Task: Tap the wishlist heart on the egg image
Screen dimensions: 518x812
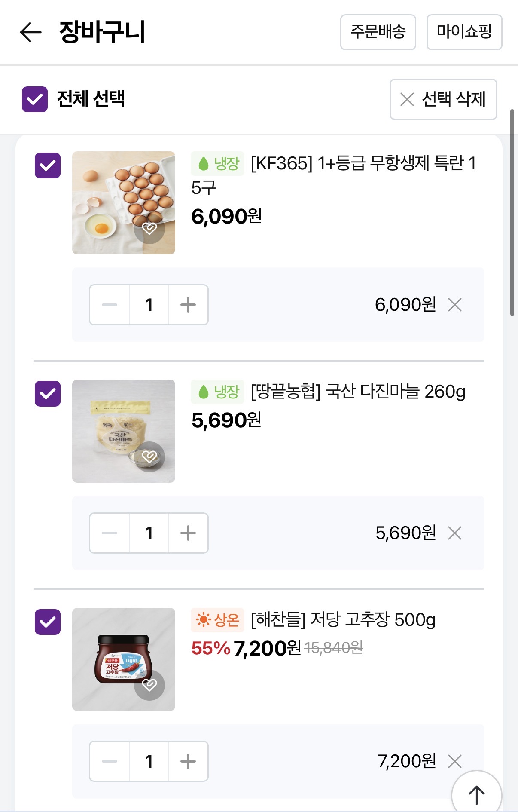Action: (x=149, y=228)
